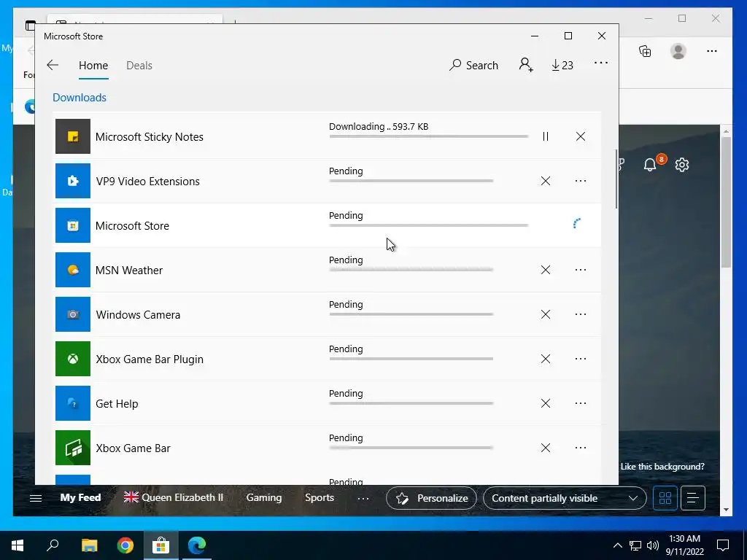Screen dimensions: 747x560
Task: Expand the Content partially visible dropdown
Action: 565,498
